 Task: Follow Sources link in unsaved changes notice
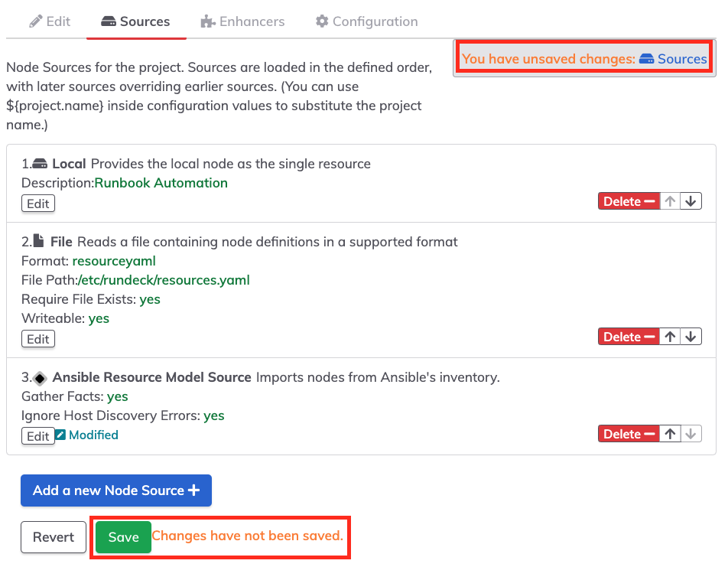pyautogui.click(x=673, y=59)
